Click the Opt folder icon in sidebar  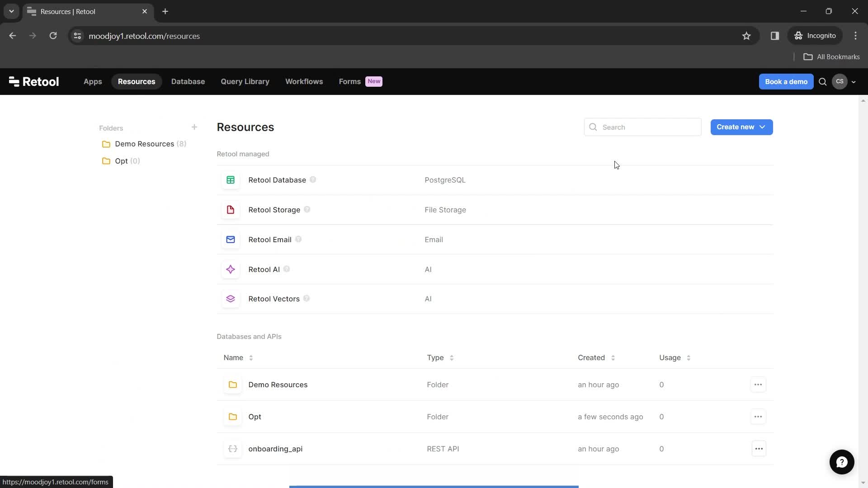pos(106,161)
